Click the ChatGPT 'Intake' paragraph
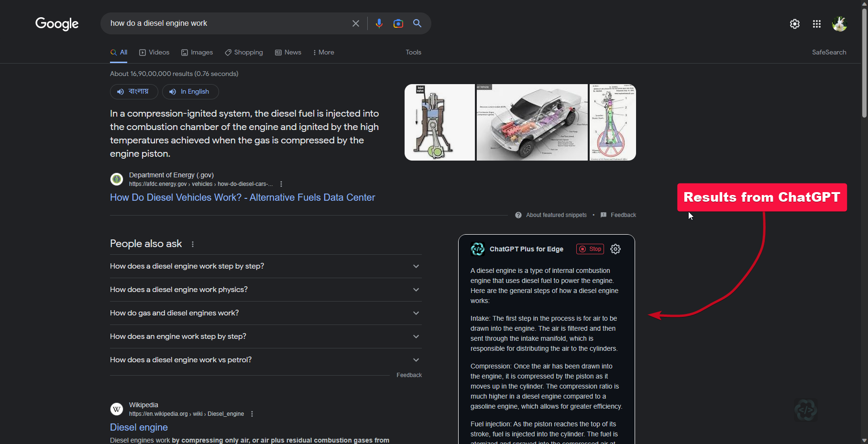This screenshot has height=444, width=868. (x=544, y=334)
